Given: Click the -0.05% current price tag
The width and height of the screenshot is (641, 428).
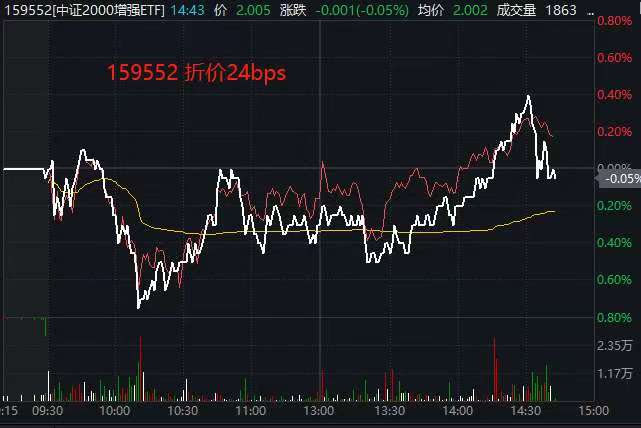Looking at the screenshot, I should (618, 178).
